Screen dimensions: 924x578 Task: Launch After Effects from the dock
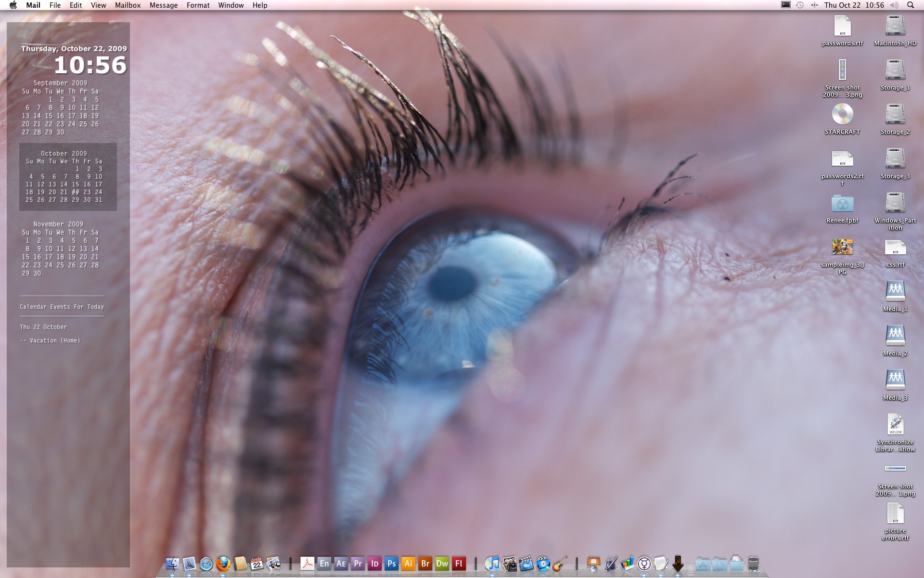point(341,564)
